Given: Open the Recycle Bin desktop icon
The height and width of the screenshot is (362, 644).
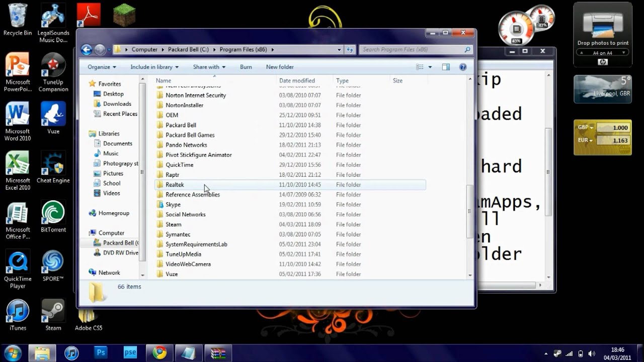Looking at the screenshot, I should coord(18,19).
